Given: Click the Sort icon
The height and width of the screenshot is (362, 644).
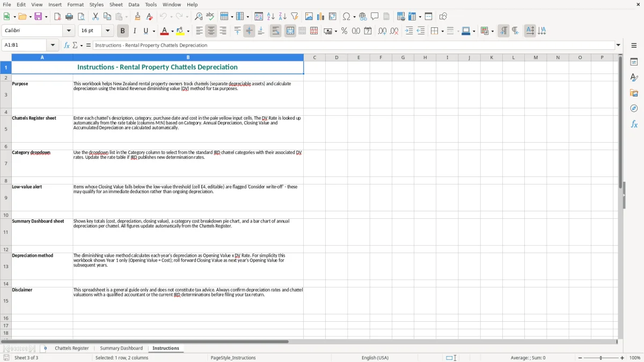Looking at the screenshot, I should (x=259, y=17).
